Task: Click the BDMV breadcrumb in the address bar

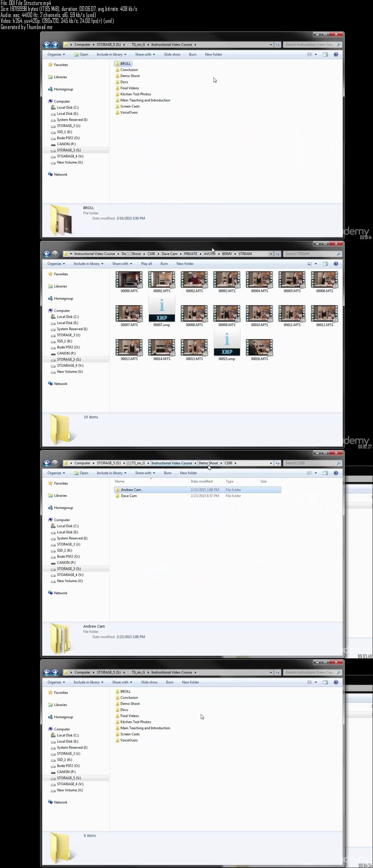Action: click(227, 254)
